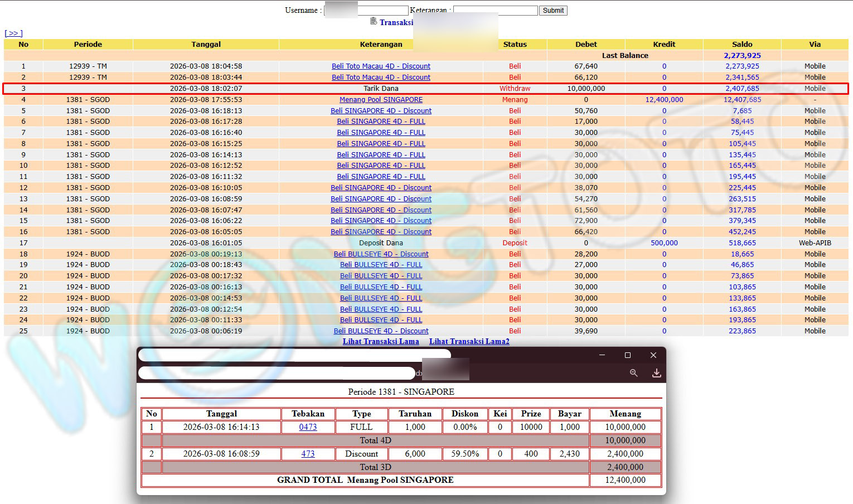This screenshot has height=504, width=853.
Task: Minimize the popup window
Action: [602, 355]
